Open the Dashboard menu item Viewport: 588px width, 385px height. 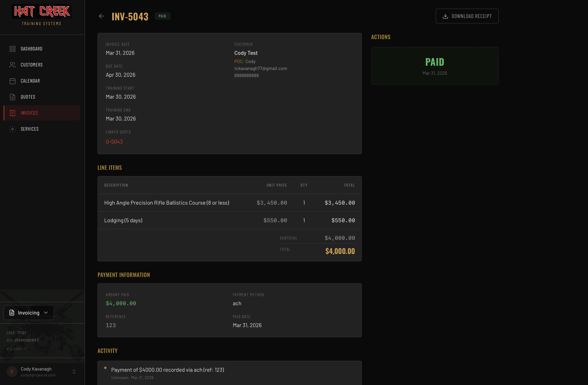[42, 49]
